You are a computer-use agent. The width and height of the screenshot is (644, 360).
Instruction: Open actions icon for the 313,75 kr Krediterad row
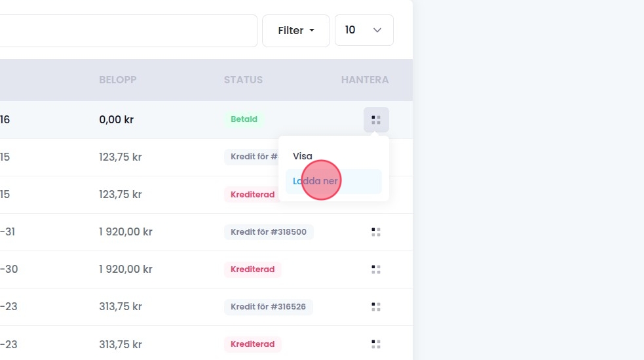[x=376, y=344]
